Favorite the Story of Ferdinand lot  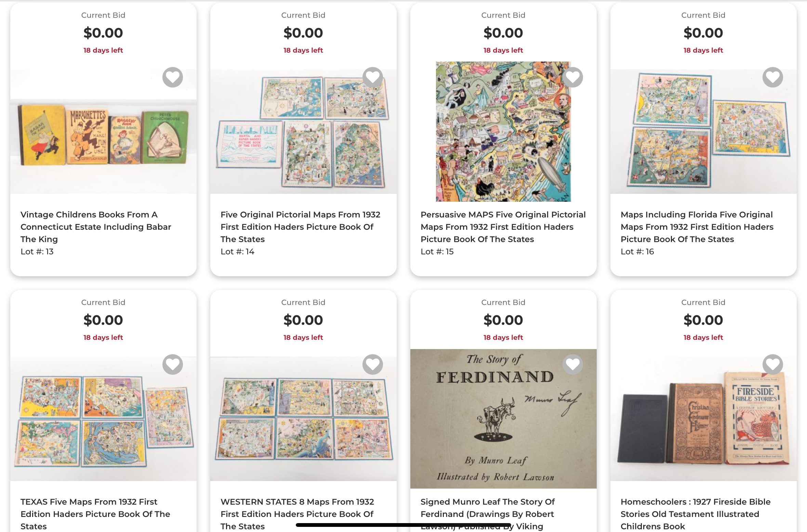pyautogui.click(x=573, y=364)
